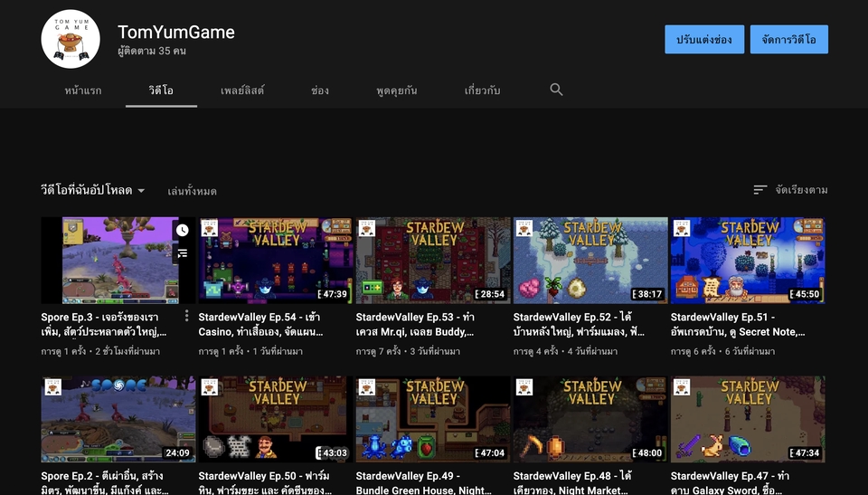
Task: Open StardewValley Ep.53 thumbnail
Action: tap(433, 261)
